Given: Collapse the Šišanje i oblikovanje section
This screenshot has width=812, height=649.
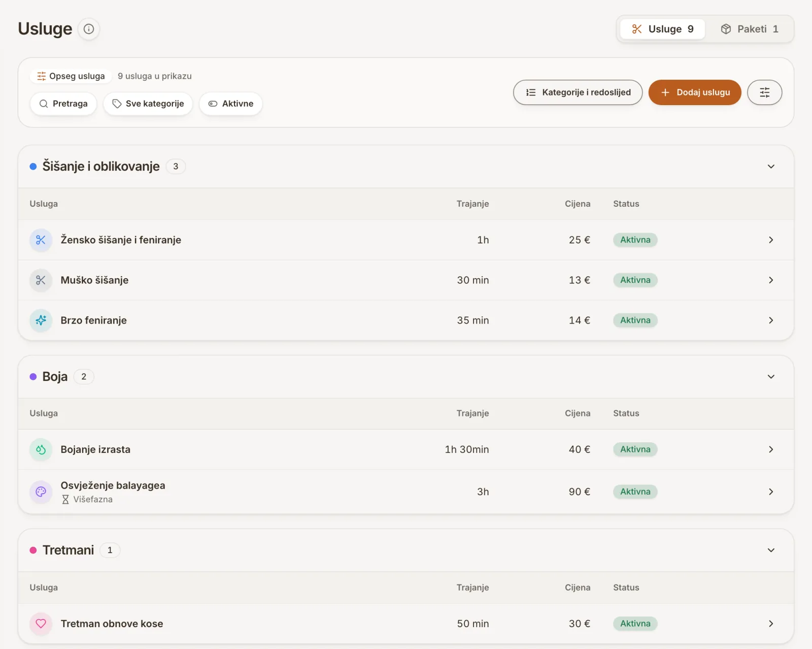Looking at the screenshot, I should tap(771, 167).
